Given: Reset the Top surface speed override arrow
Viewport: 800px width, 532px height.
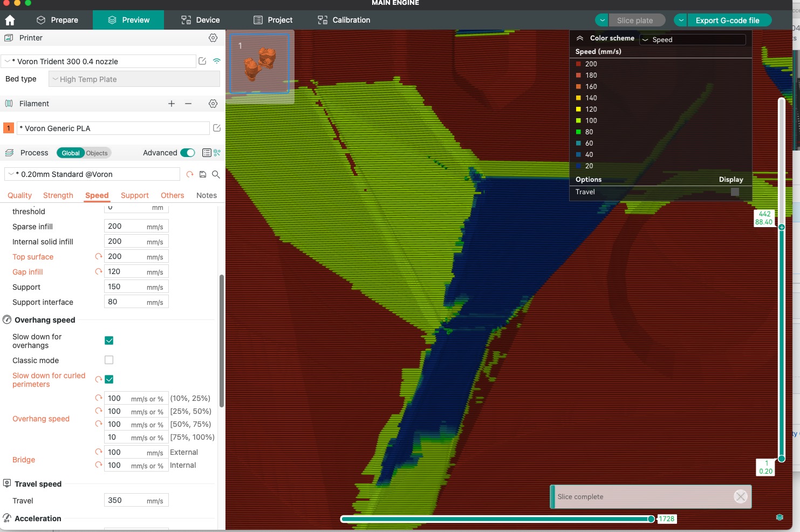Looking at the screenshot, I should click(x=98, y=256).
